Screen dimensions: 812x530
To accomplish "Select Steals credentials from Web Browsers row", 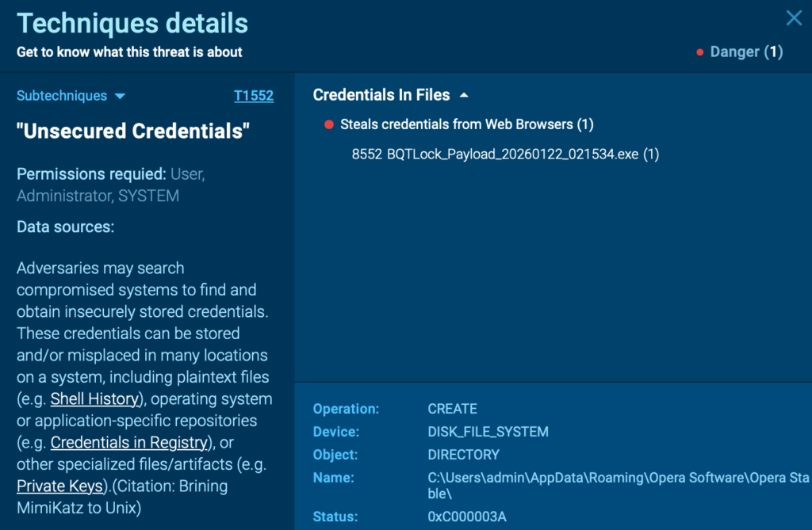I will coord(466,124).
